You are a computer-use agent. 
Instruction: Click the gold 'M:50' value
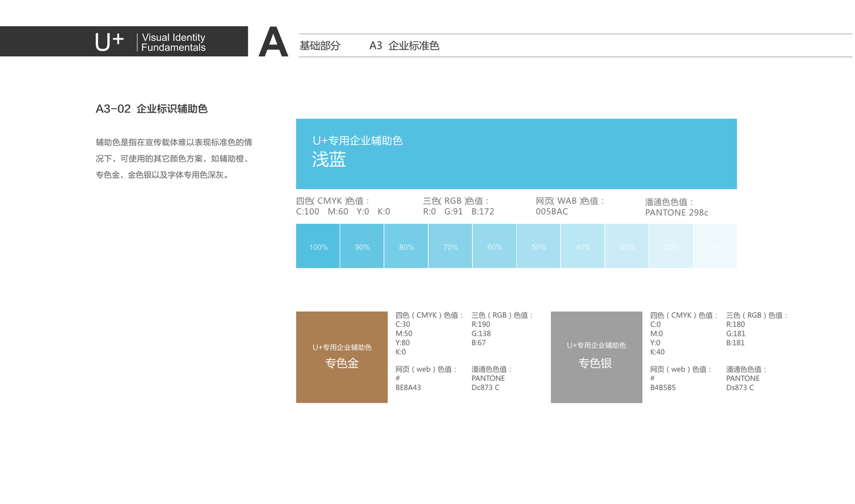(404, 334)
